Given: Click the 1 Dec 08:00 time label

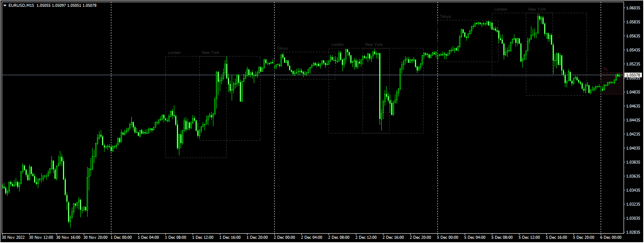Looking at the screenshot, I should 176,237.
